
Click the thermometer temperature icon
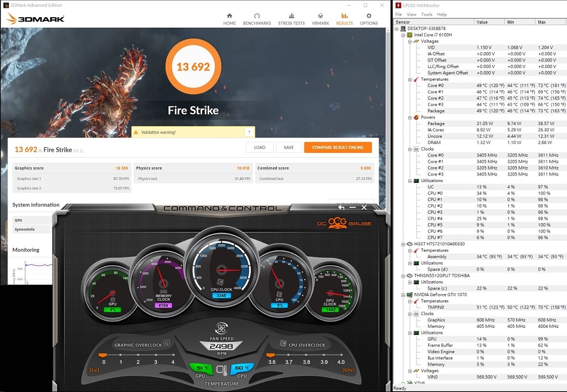tap(221, 370)
